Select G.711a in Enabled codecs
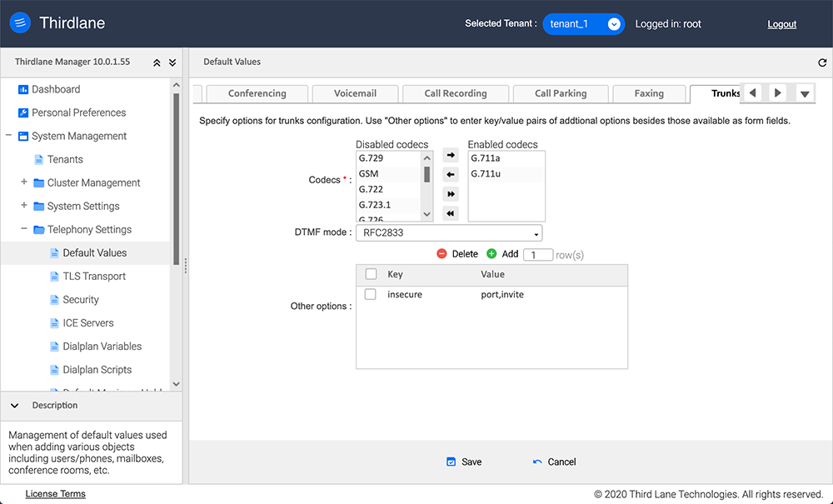 506,158
